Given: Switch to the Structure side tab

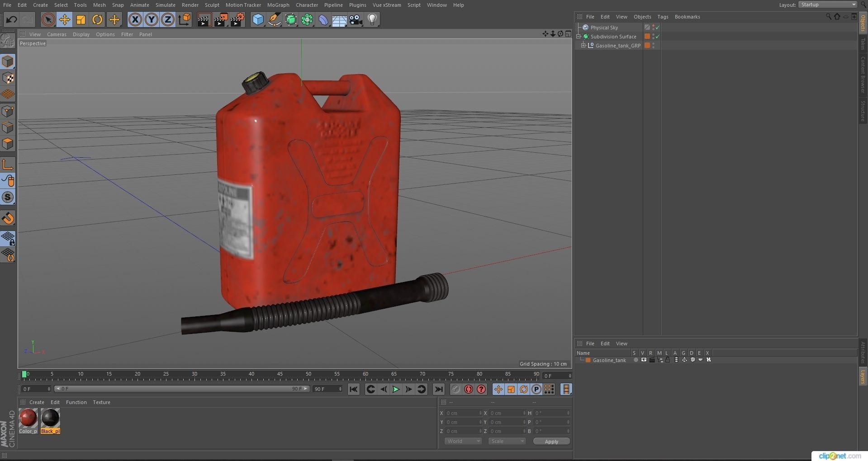Looking at the screenshot, I should 863,111.
